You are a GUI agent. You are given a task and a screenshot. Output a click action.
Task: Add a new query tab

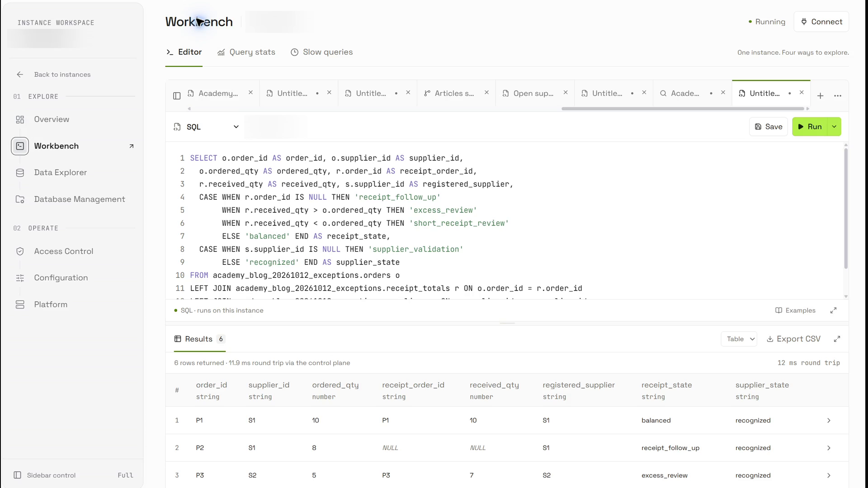(x=820, y=96)
